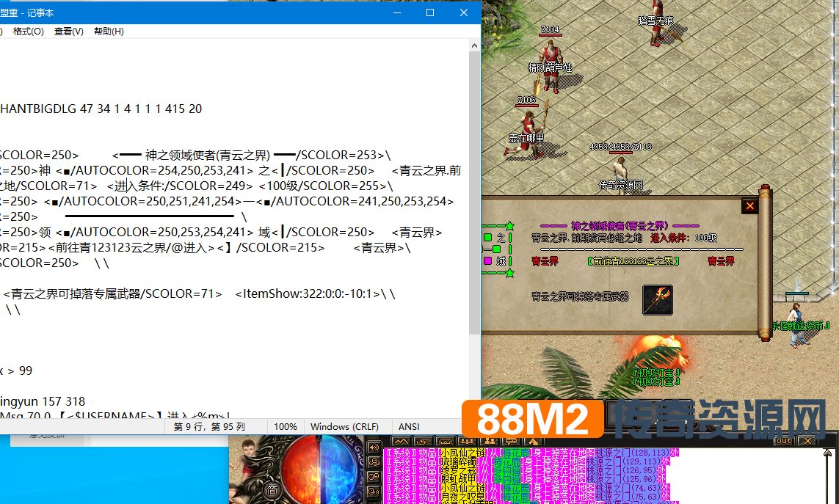Click <前往青123123云之界/@进入> in Notepad
Image resolution: width=839 pixels, height=504 pixels.
coord(131,248)
